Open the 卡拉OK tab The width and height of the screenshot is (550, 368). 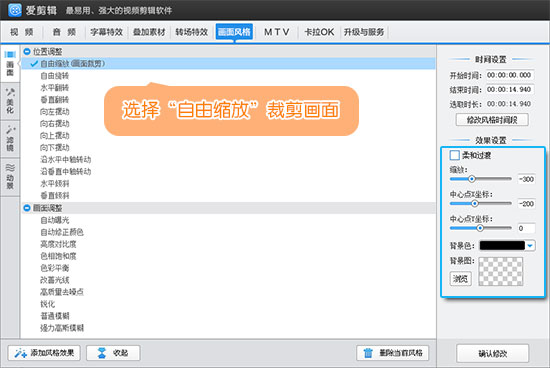pyautogui.click(x=319, y=32)
